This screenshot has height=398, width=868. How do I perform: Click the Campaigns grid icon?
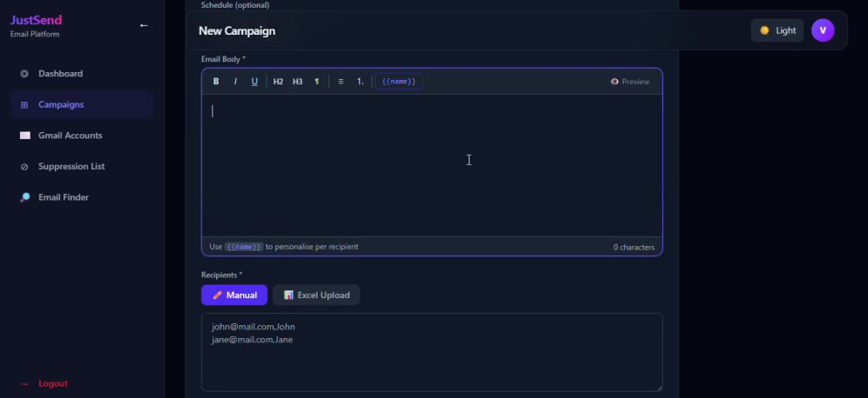click(24, 105)
